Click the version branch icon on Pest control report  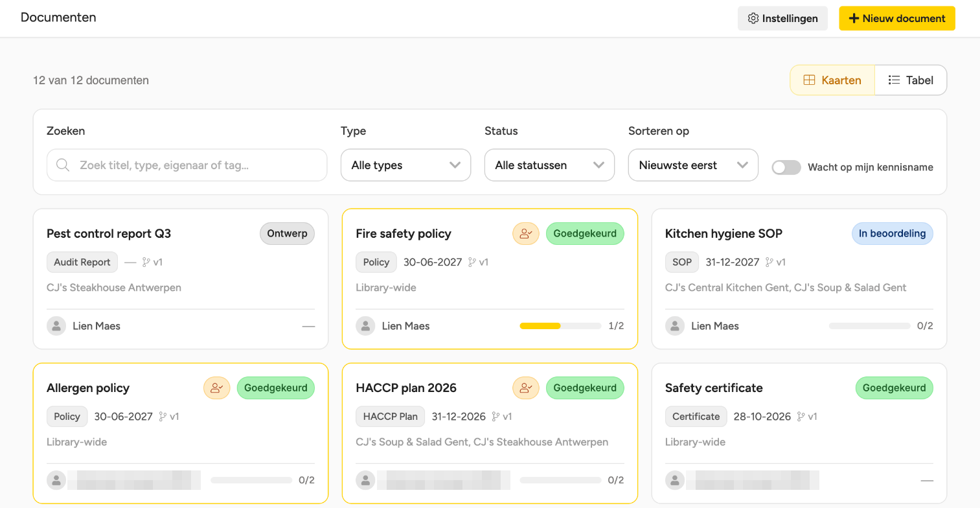pyautogui.click(x=146, y=262)
